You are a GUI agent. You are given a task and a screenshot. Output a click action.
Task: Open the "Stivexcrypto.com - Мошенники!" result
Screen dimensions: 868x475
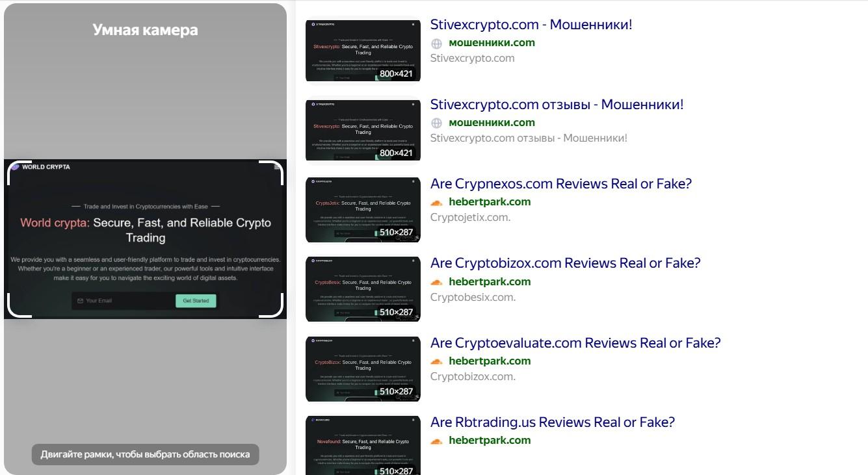click(531, 25)
